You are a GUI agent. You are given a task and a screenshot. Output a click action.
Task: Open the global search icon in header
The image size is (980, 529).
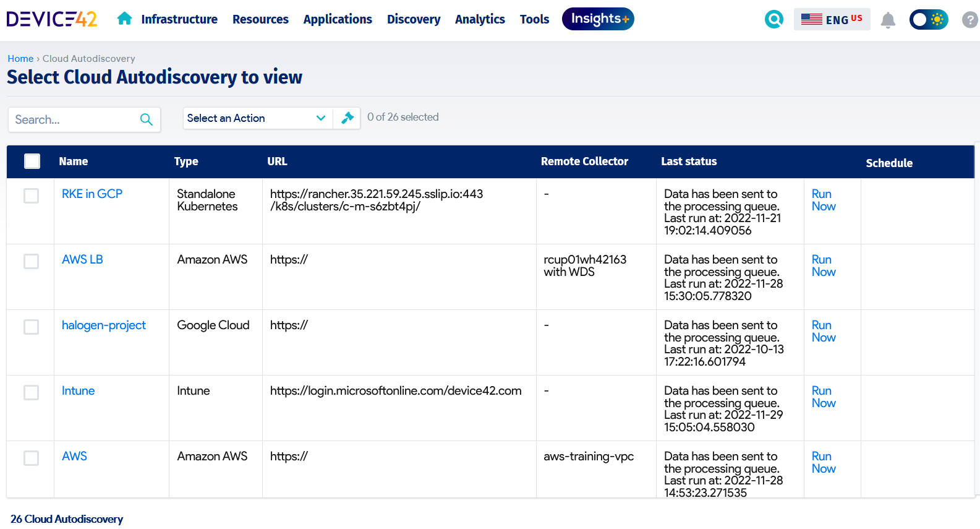[773, 19]
